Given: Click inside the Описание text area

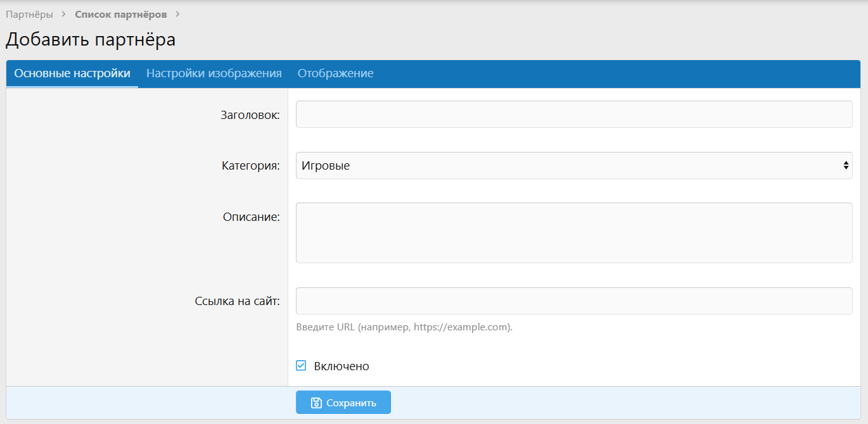Looking at the screenshot, I should 573,233.
